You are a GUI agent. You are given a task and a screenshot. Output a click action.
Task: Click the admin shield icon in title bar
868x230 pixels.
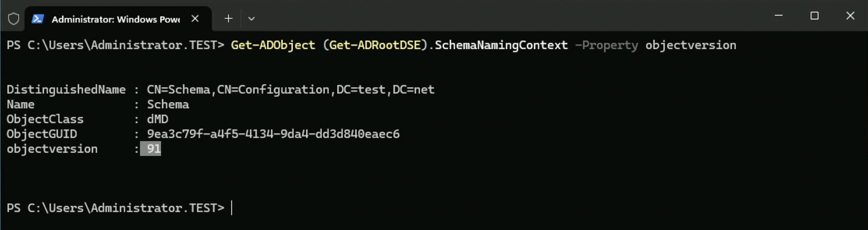coord(14,19)
